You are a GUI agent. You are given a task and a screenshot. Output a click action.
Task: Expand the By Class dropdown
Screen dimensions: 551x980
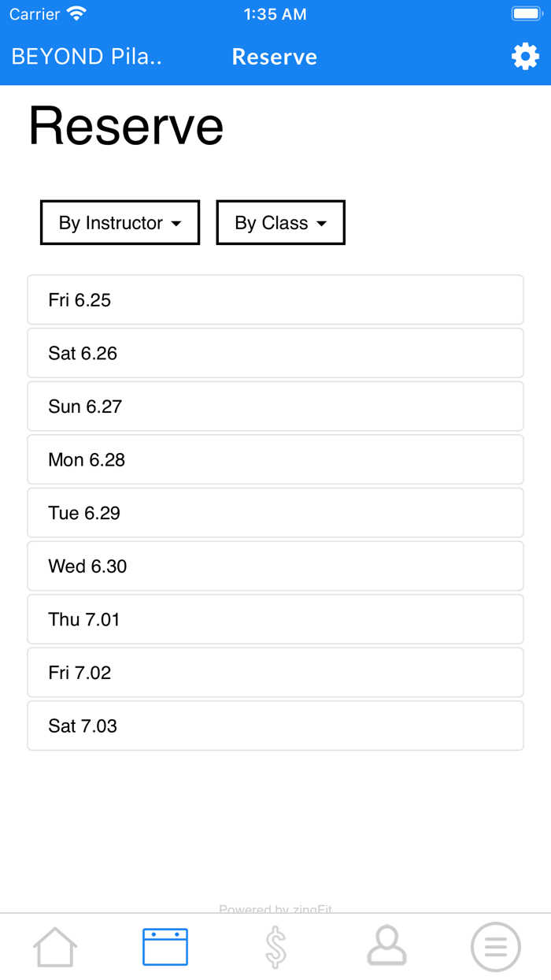tap(280, 223)
